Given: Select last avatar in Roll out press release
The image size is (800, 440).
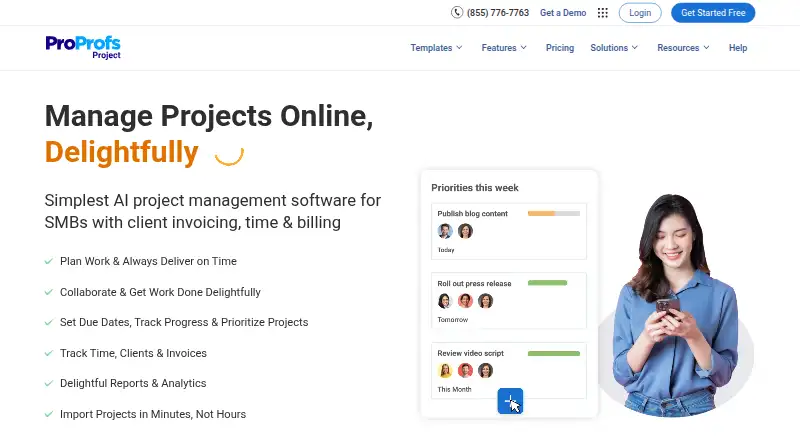Looking at the screenshot, I should [486, 301].
